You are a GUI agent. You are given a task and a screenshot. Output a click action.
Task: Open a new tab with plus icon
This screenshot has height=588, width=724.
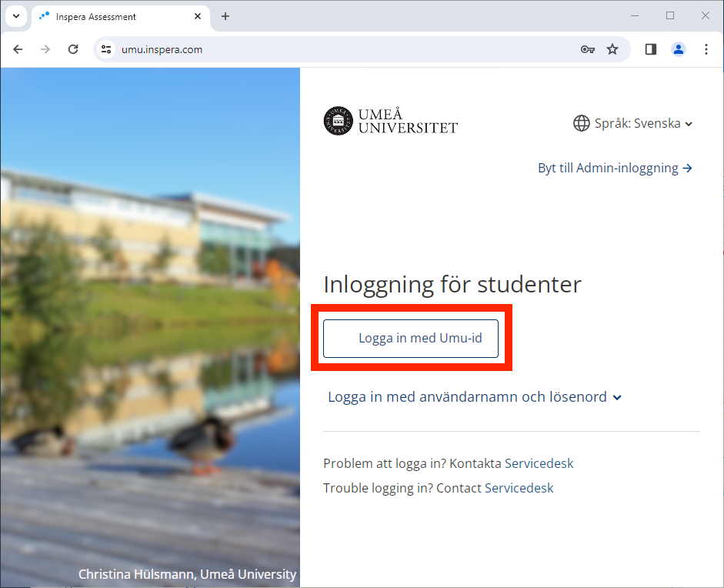tap(225, 16)
